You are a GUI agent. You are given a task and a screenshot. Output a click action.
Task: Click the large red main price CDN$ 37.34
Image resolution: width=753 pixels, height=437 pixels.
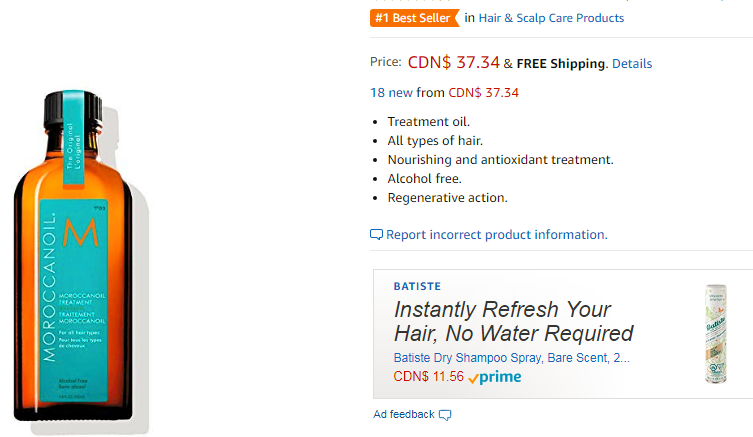click(x=453, y=62)
